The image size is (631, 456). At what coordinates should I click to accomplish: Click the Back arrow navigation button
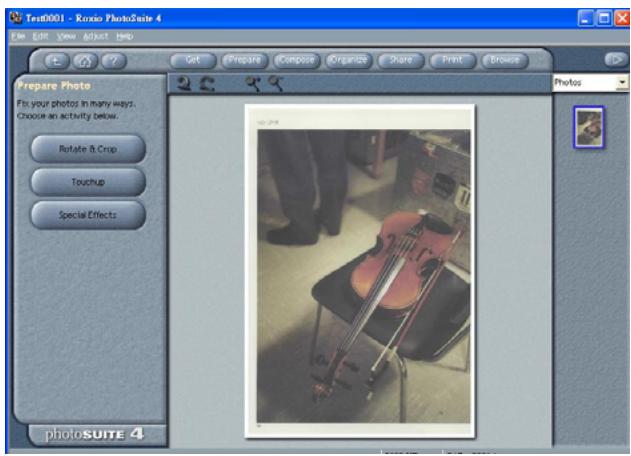[x=56, y=61]
